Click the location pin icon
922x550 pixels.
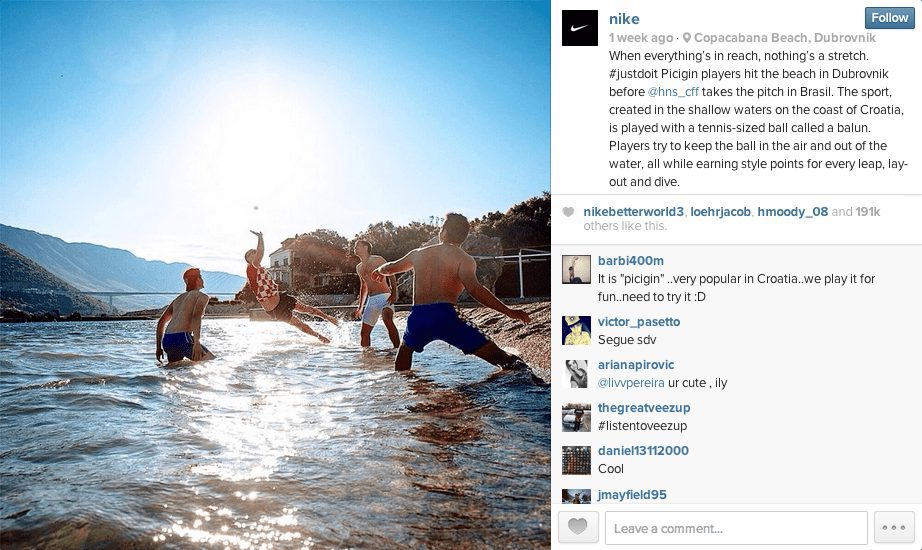tap(686, 38)
